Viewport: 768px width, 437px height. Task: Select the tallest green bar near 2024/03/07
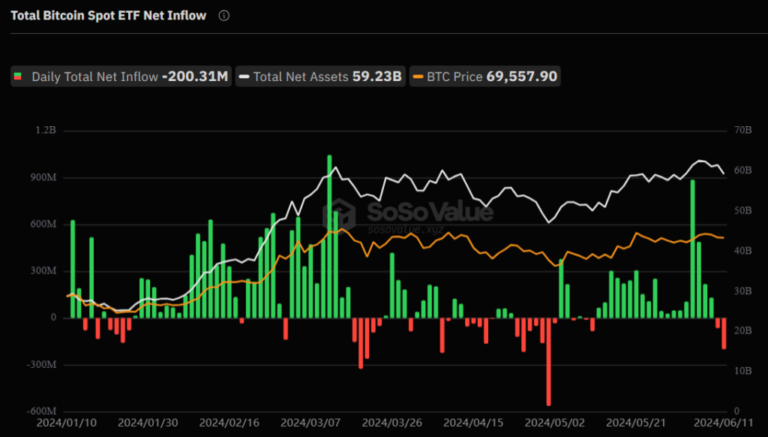pos(329,237)
